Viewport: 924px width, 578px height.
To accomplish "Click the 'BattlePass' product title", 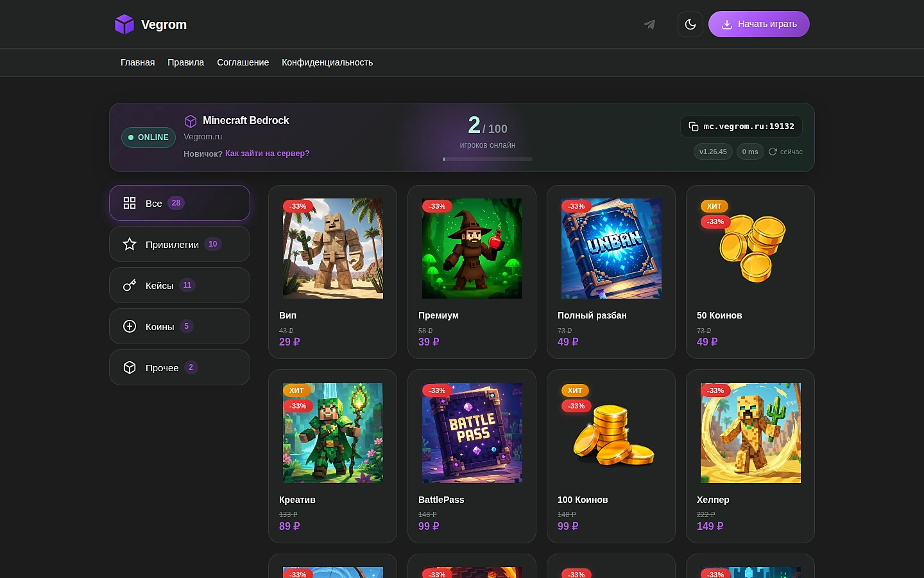I will 441,500.
